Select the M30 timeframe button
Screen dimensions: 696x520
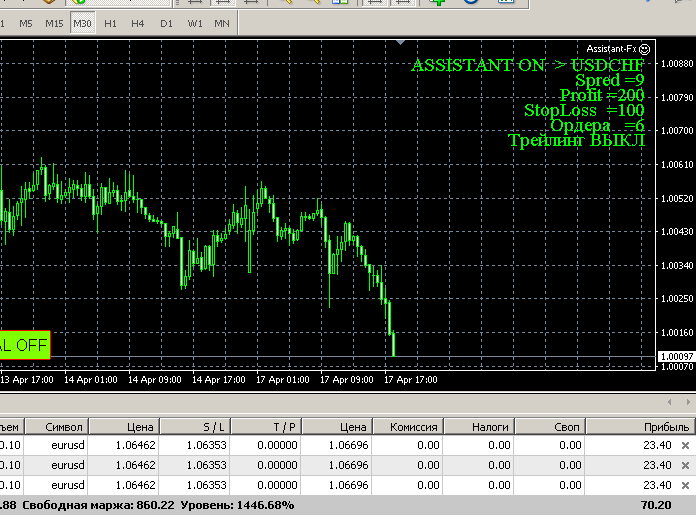click(x=83, y=22)
